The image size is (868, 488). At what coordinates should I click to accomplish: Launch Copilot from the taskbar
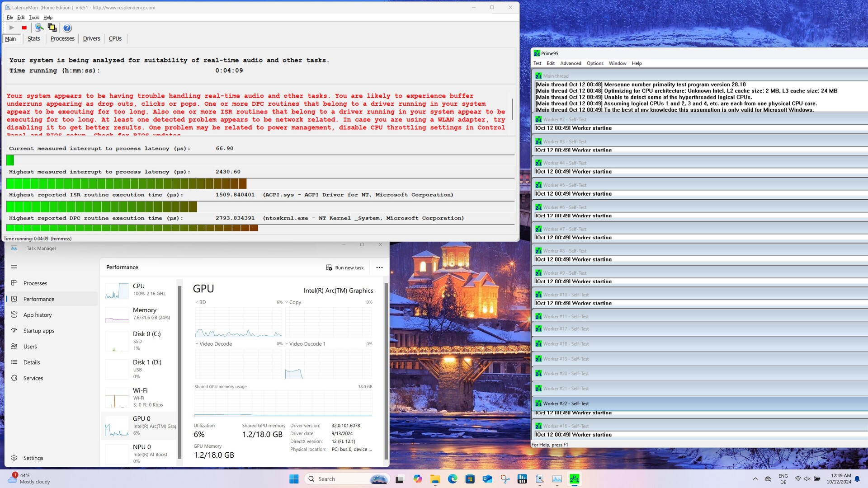(x=417, y=479)
